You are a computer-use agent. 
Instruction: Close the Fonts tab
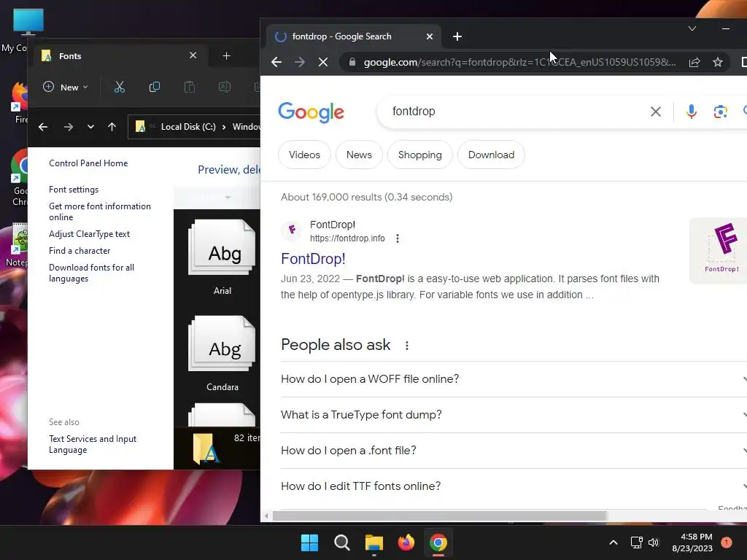coord(193,55)
